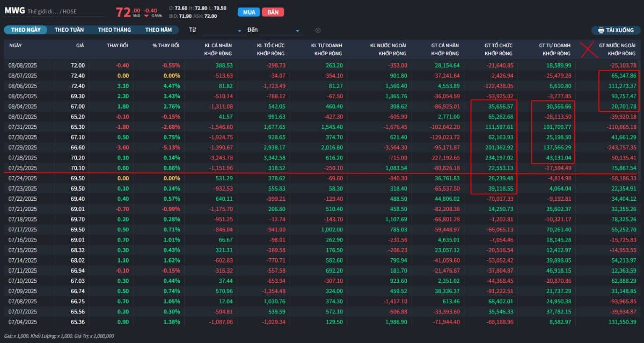
Task: Click the Ngày column header
Action: click(15, 45)
